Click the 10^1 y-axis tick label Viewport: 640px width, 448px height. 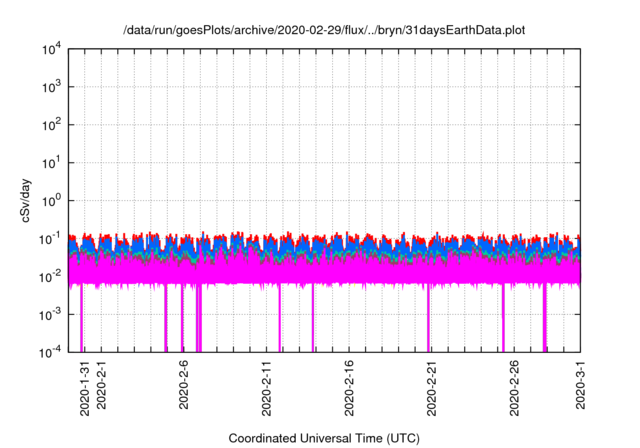pyautogui.click(x=52, y=163)
